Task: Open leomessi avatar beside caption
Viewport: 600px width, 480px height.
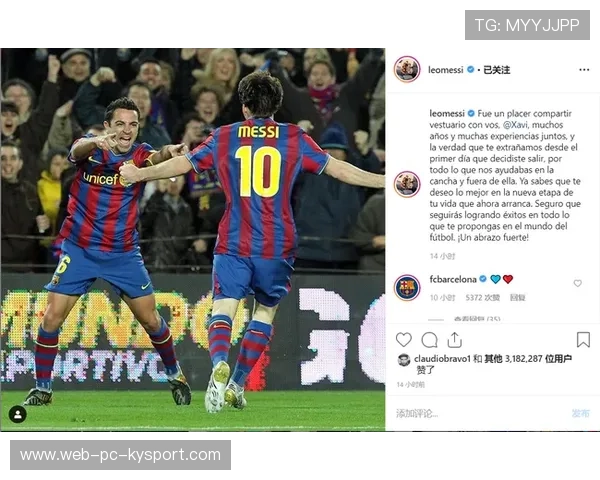Action: click(407, 184)
